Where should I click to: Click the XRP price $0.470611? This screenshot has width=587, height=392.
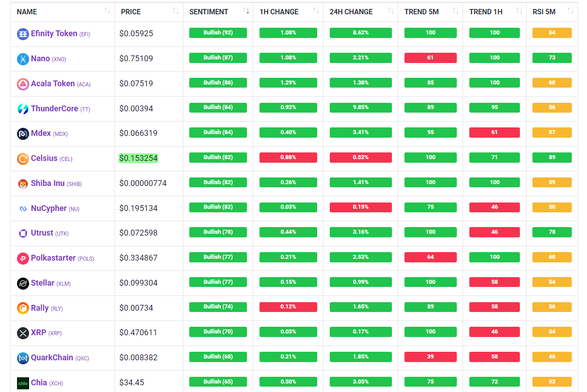(x=138, y=333)
